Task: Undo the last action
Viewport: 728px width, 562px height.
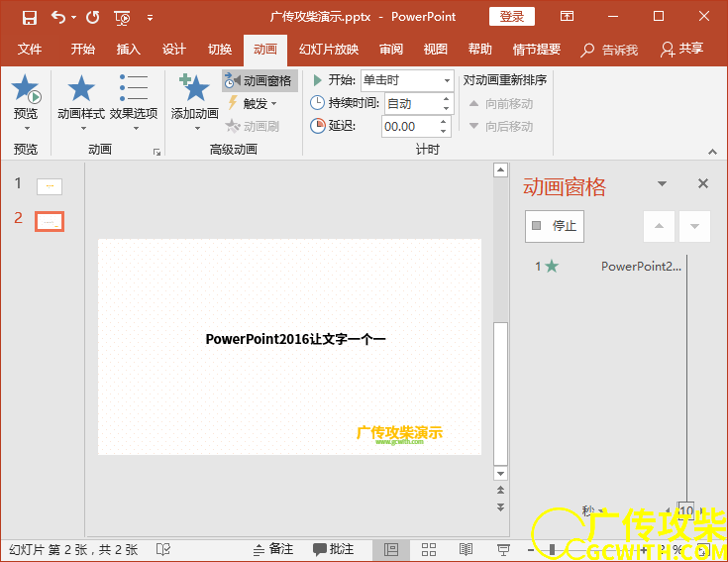Action: 58,18
